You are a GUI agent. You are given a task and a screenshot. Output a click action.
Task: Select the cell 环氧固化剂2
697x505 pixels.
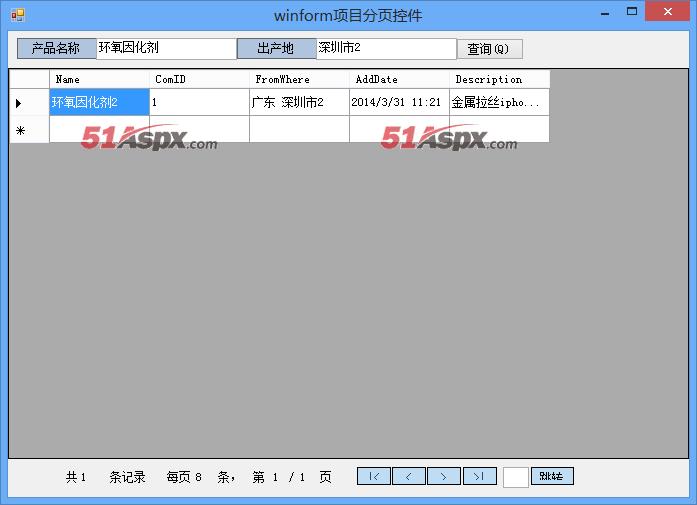99,102
